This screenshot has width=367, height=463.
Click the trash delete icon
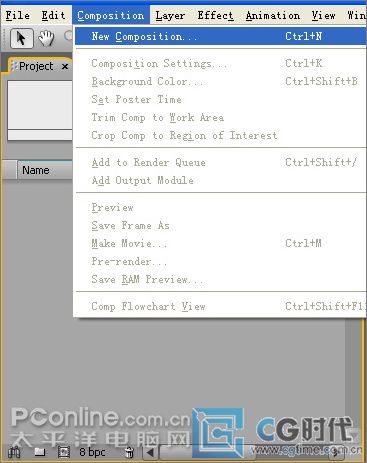pyautogui.click(x=129, y=452)
